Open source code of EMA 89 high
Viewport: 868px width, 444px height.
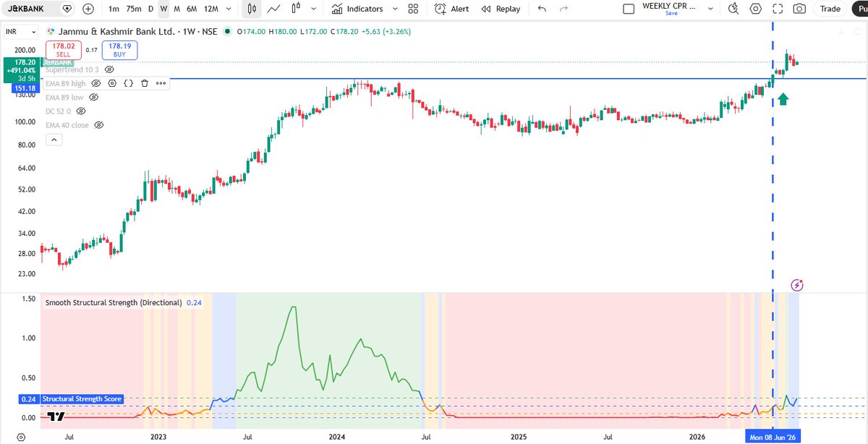(128, 83)
